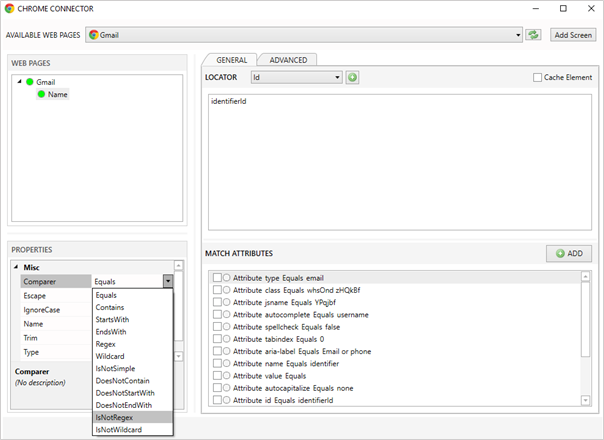Choose IsNotWildcard from the comparer list
The image size is (604, 440).
click(133, 430)
